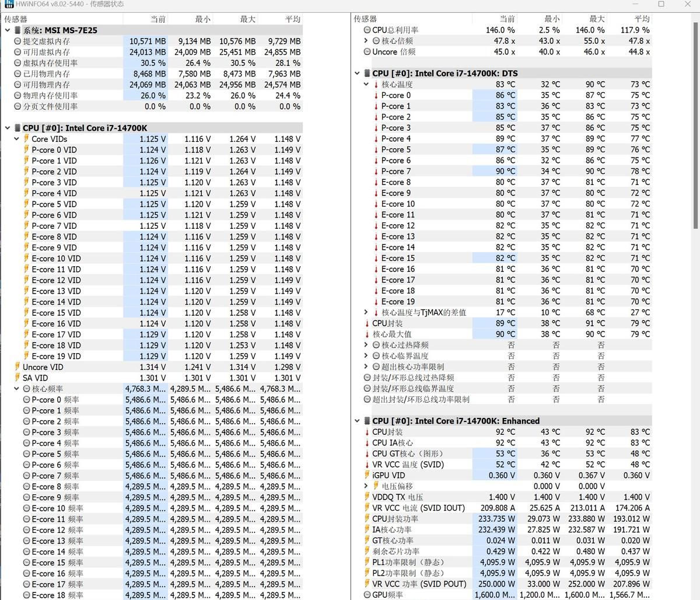Click the lightning icon of SA VID
This screenshot has height=600, width=700.
coord(17,378)
